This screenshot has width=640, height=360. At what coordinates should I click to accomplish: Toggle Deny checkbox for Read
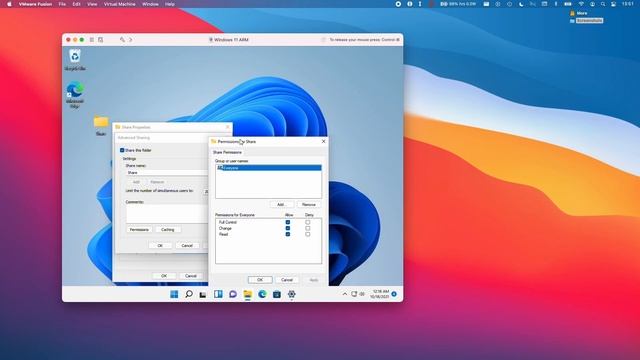[308, 234]
